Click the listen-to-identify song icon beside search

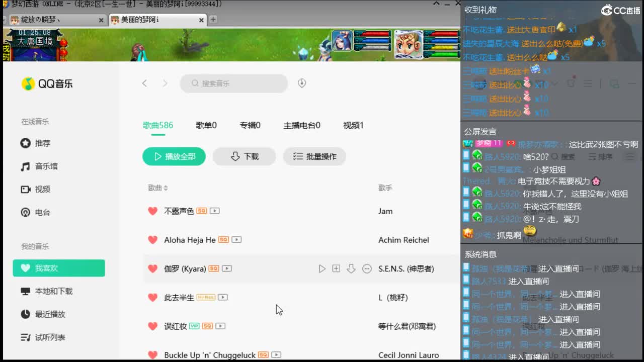pyautogui.click(x=302, y=83)
